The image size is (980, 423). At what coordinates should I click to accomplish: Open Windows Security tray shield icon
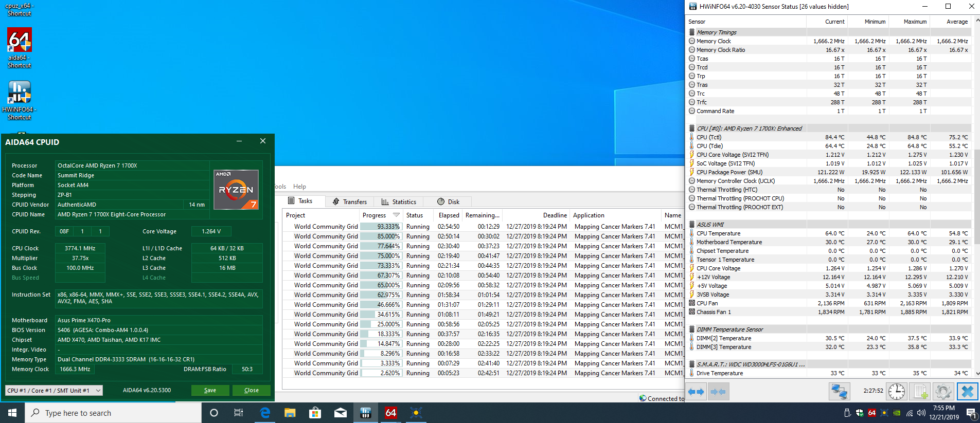[860, 413]
